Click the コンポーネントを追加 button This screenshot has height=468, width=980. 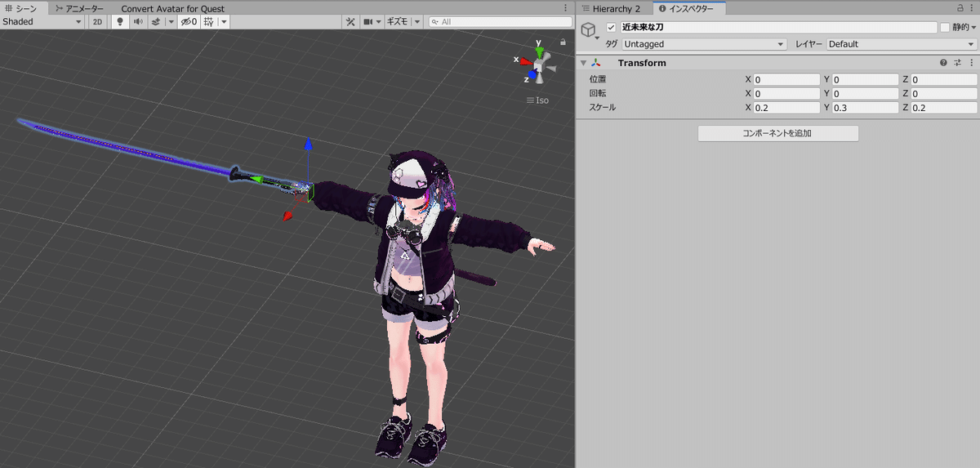778,133
